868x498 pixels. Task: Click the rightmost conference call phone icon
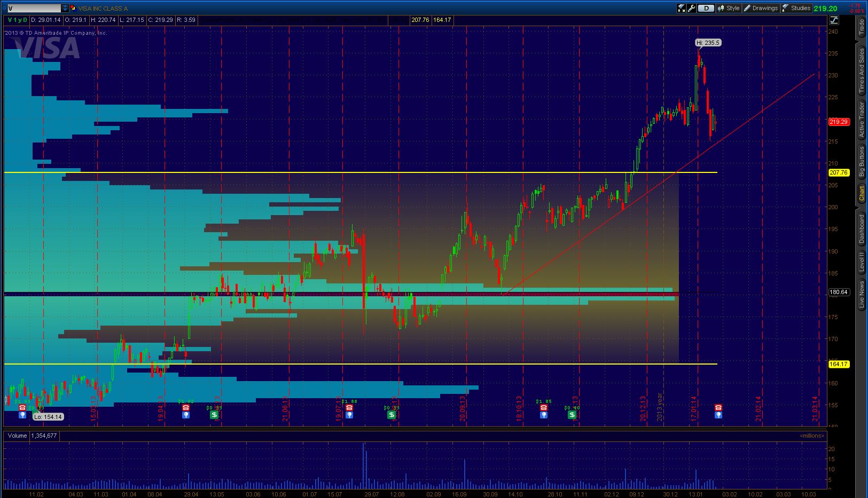pos(718,408)
